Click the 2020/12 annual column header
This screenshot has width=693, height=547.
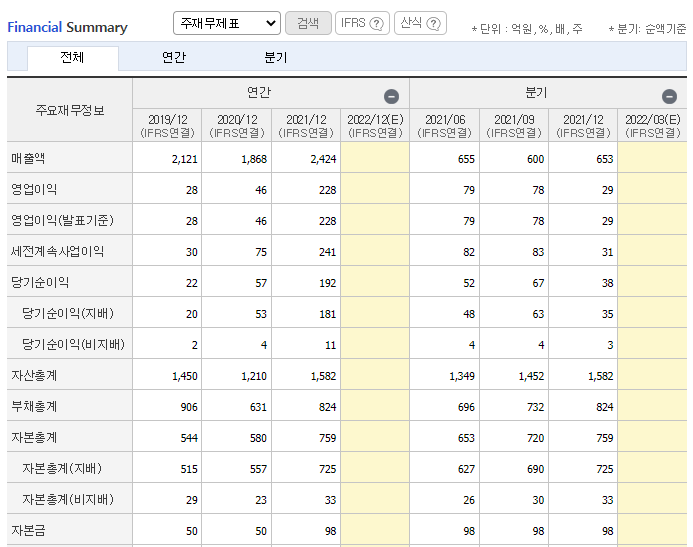pyautogui.click(x=236, y=125)
